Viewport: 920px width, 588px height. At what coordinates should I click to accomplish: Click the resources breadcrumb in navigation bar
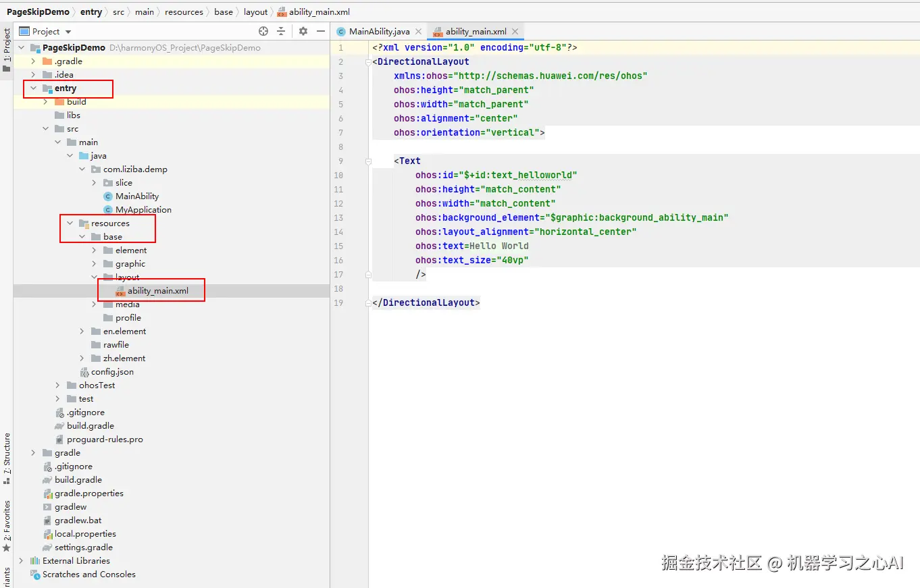point(184,12)
